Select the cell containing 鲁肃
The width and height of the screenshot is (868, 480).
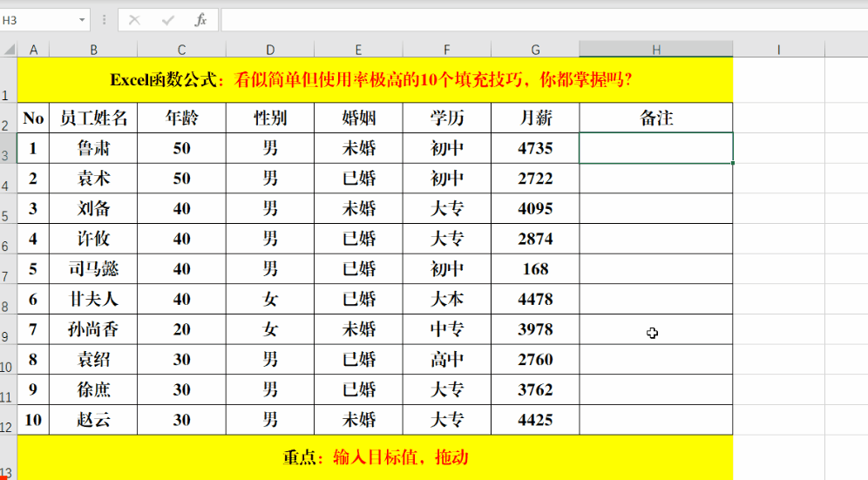93,148
